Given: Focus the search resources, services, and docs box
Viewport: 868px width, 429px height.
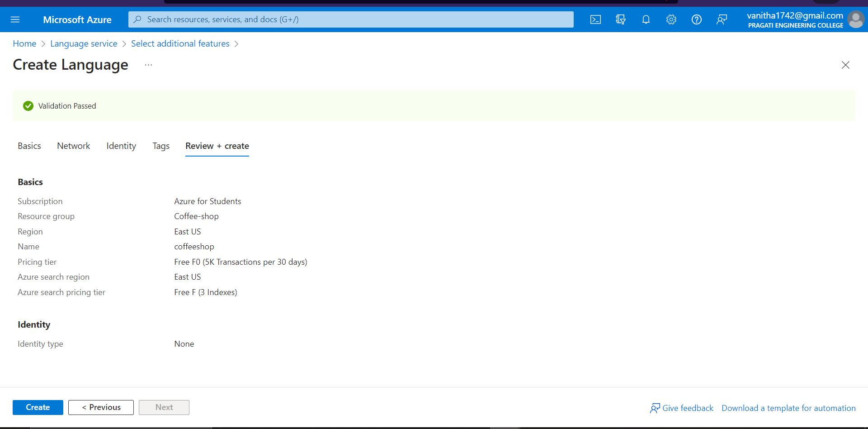Looking at the screenshot, I should tap(351, 19).
